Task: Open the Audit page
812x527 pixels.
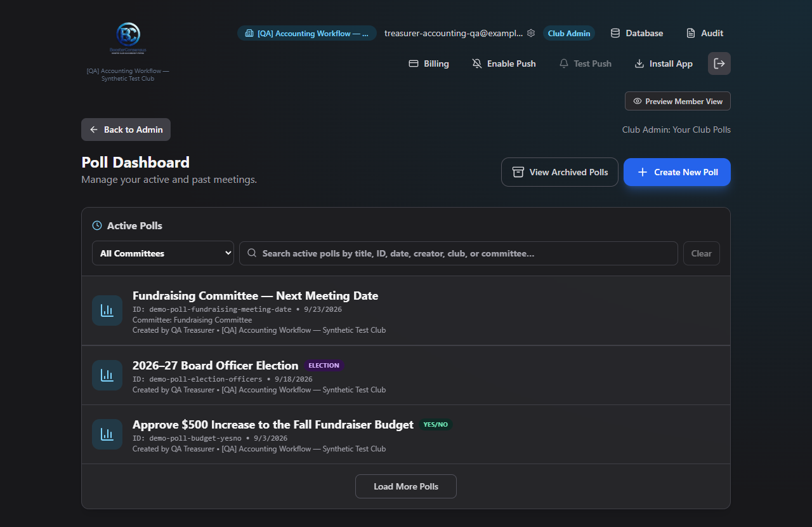Action: click(x=705, y=33)
